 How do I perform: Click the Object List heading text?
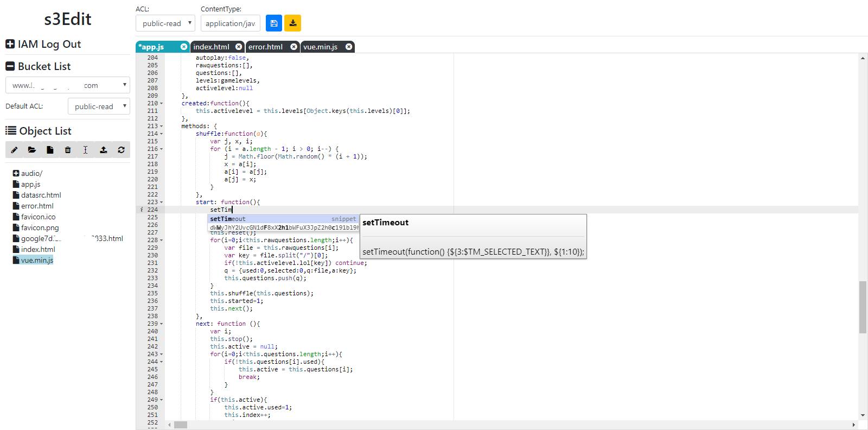click(x=46, y=131)
